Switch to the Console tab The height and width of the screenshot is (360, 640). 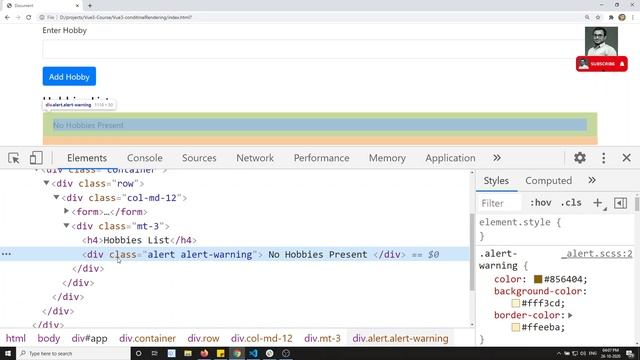coord(144,158)
